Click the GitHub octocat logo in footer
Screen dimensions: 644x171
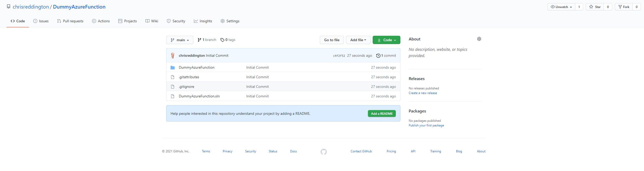[x=324, y=152]
